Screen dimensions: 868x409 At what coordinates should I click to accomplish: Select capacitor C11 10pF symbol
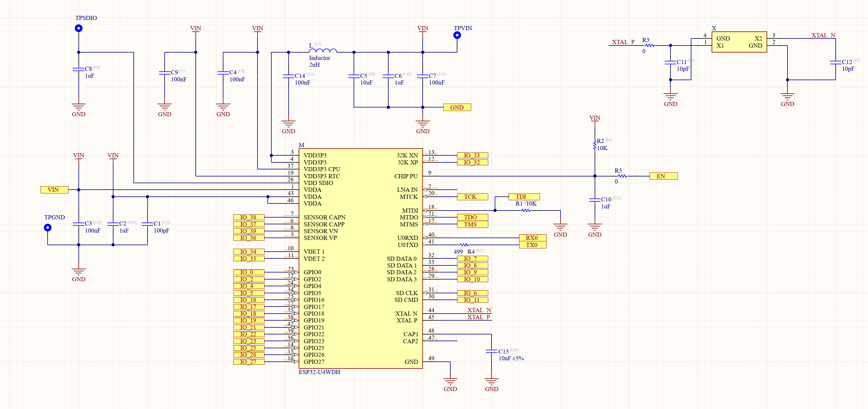point(670,62)
